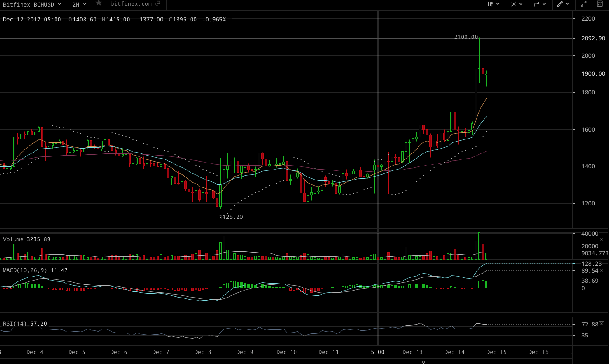
Task: Click the Dec 14 date label
Action: [x=455, y=352]
